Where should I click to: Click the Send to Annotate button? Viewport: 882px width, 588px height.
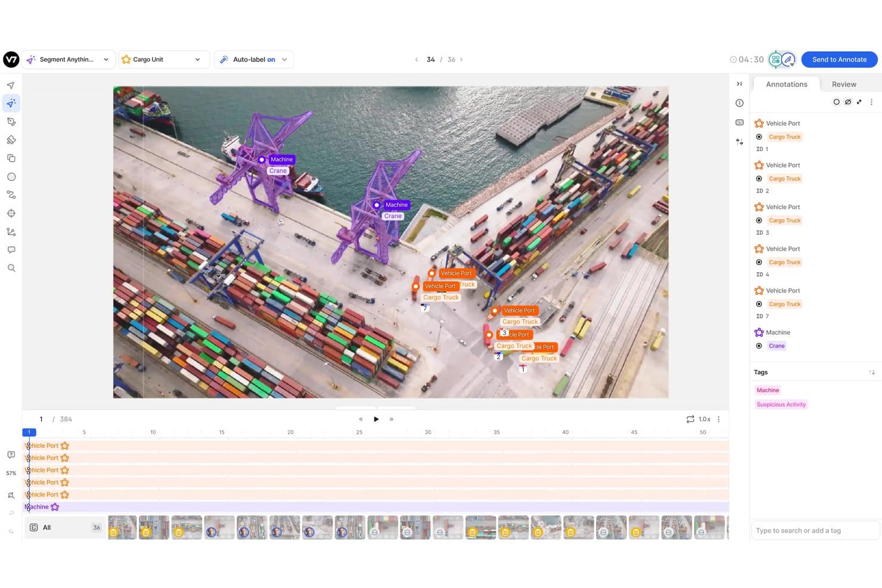point(839,60)
